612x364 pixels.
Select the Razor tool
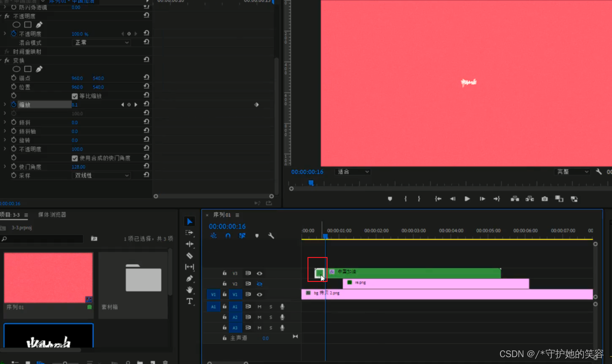pos(190,256)
